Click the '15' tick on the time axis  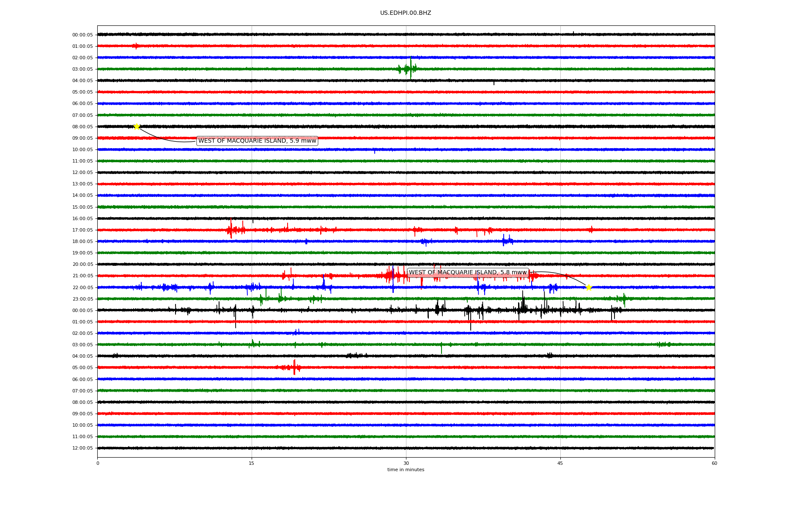coord(252,463)
